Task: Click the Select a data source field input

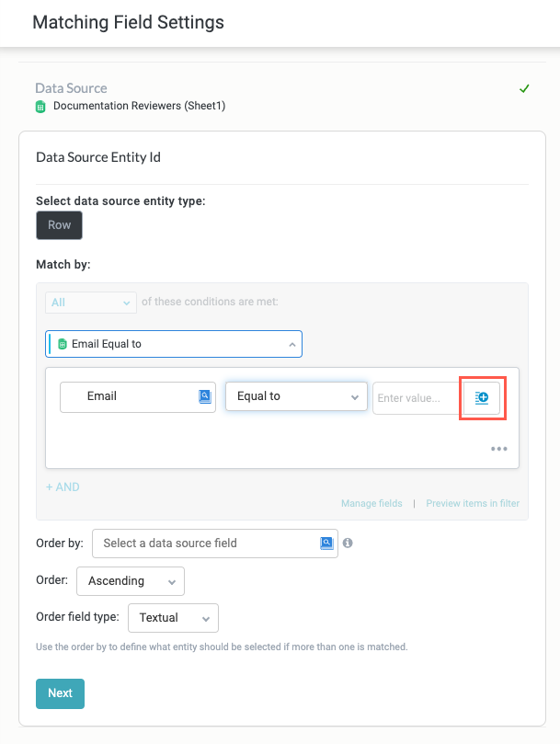Action: pyautogui.click(x=207, y=544)
